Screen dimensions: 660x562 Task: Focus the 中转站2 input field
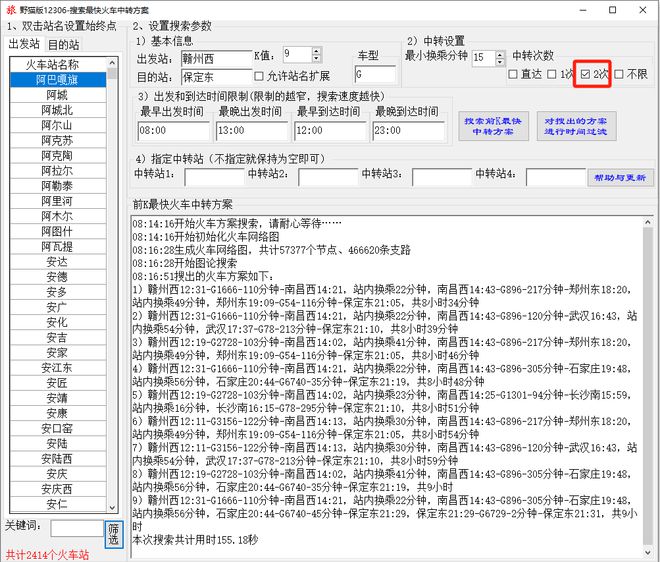pyautogui.click(x=328, y=177)
